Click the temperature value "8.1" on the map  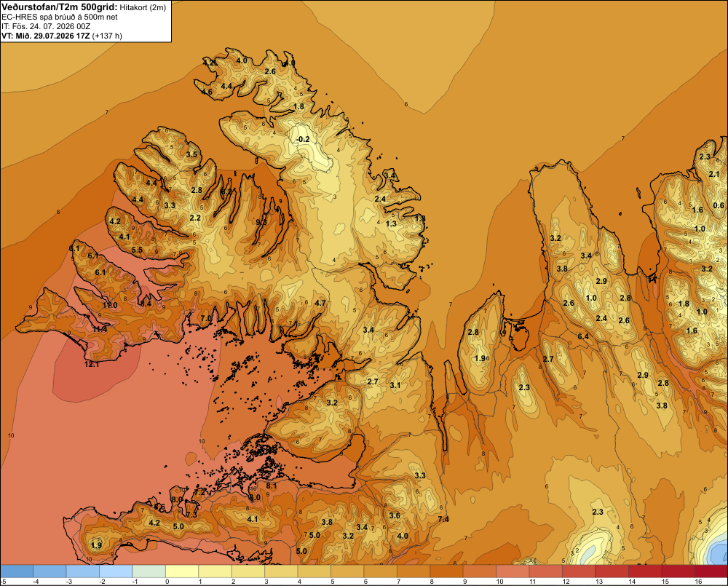click(x=271, y=486)
